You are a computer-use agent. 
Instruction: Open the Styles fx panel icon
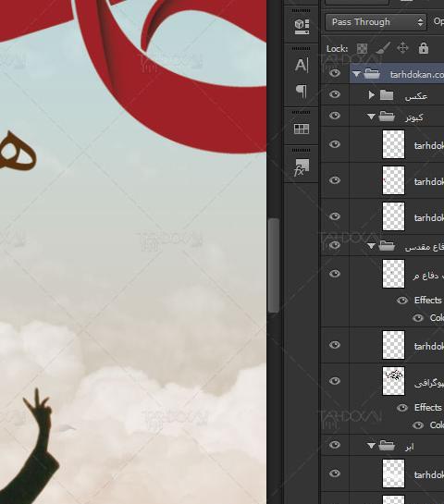coord(302,167)
